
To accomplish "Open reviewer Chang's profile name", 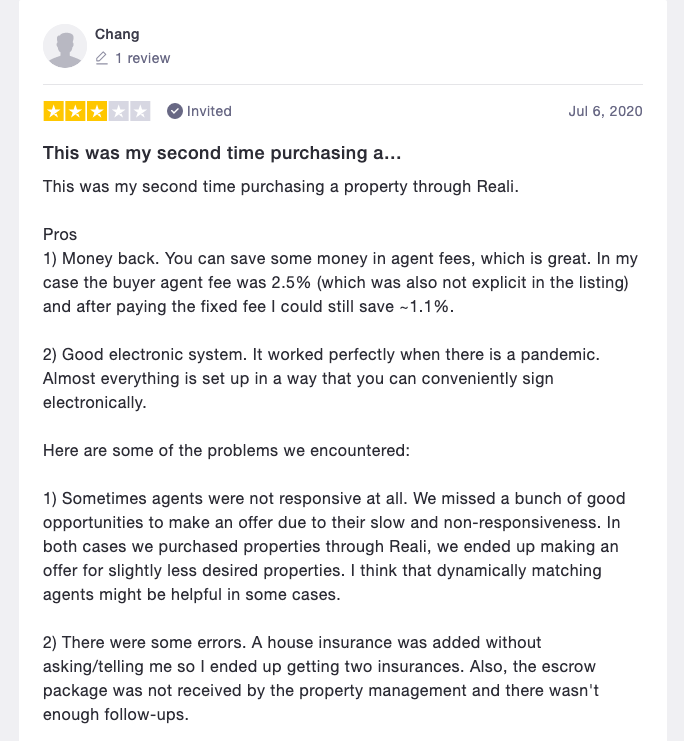I will 117,34.
